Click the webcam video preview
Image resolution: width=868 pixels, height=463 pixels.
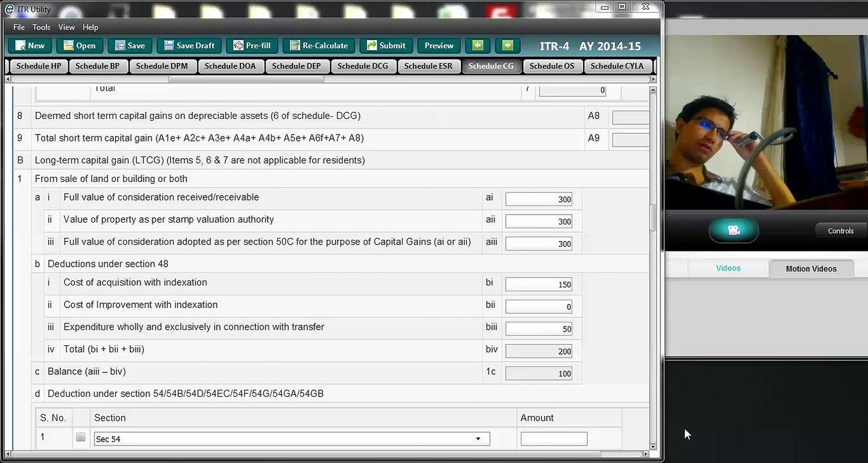pyautogui.click(x=766, y=122)
